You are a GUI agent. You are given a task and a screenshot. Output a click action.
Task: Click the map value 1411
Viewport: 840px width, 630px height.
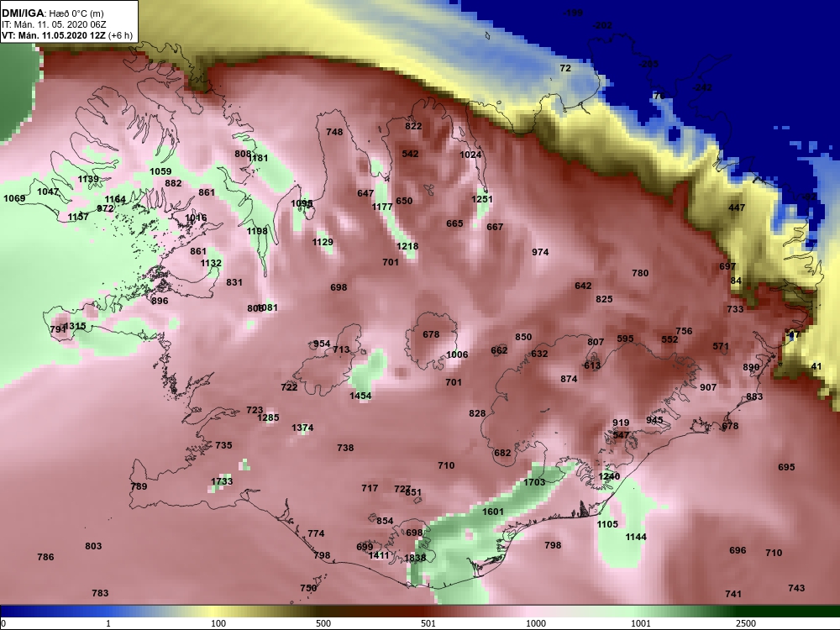[x=379, y=555]
